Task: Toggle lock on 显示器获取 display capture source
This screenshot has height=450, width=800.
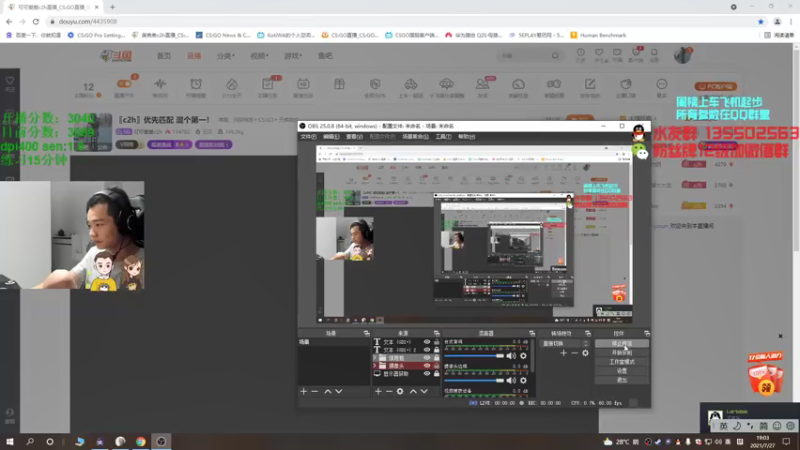Action: click(436, 374)
